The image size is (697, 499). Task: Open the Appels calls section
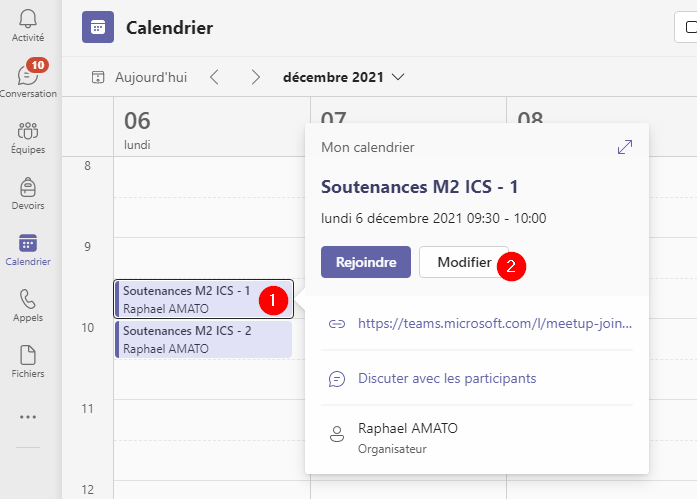28,306
